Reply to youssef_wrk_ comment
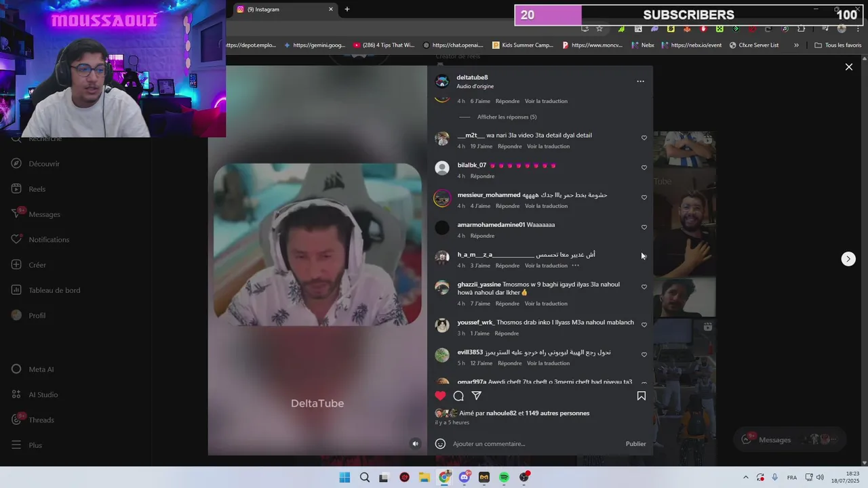 tap(507, 333)
